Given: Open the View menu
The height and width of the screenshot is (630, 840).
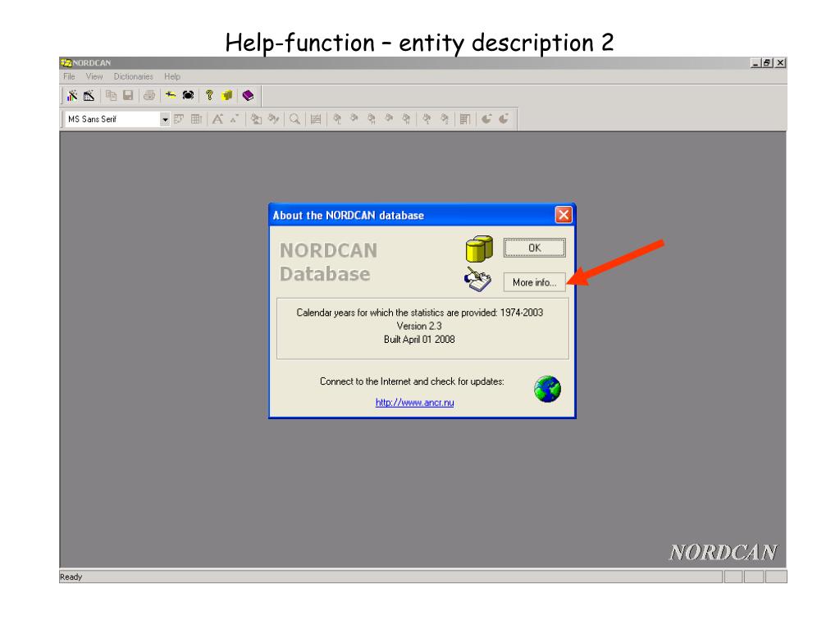Looking at the screenshot, I should pyautogui.click(x=94, y=76).
